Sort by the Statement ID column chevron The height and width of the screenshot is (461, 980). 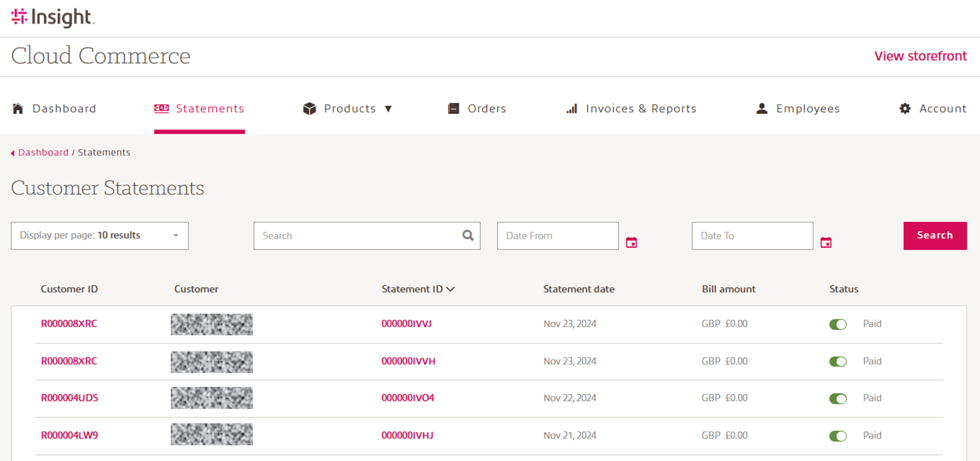[450, 289]
